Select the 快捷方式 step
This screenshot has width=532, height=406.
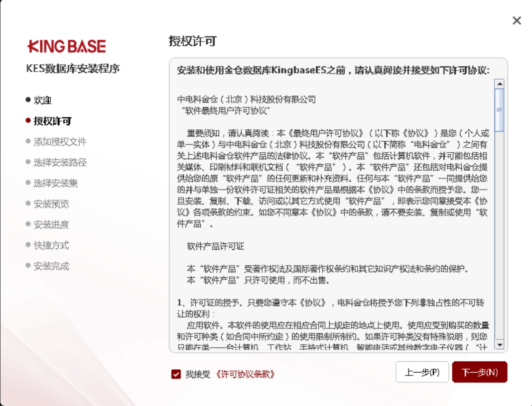[51, 245]
